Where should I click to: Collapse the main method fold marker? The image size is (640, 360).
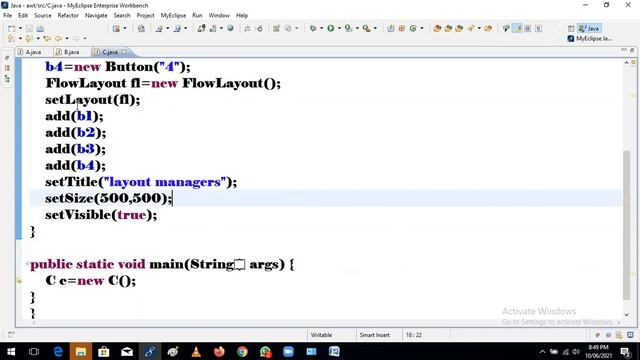(27, 264)
